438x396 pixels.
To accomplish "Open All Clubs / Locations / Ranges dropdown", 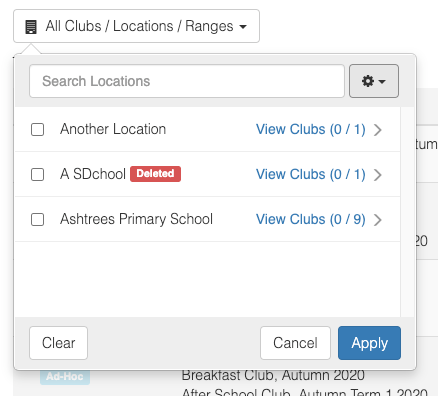I will (136, 26).
